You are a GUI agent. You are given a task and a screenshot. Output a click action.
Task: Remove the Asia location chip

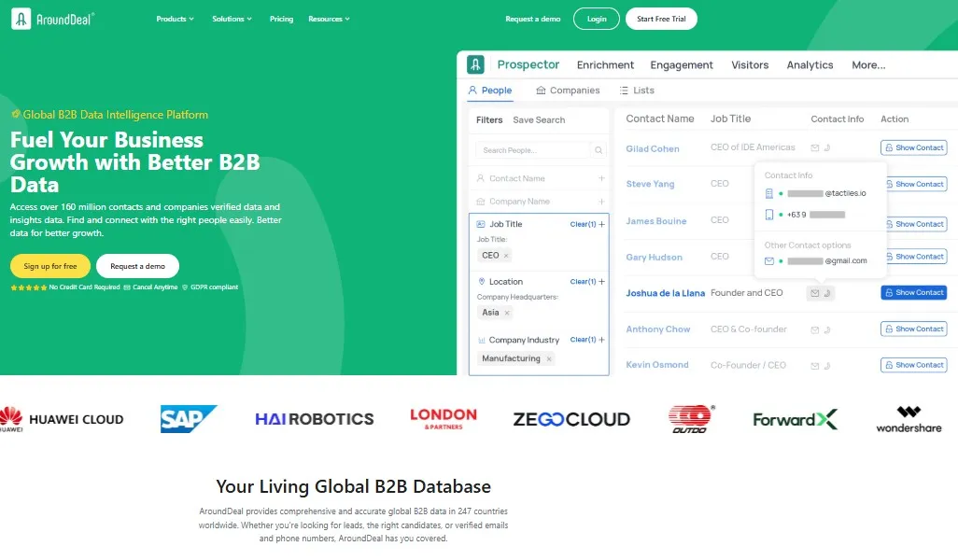pos(507,311)
